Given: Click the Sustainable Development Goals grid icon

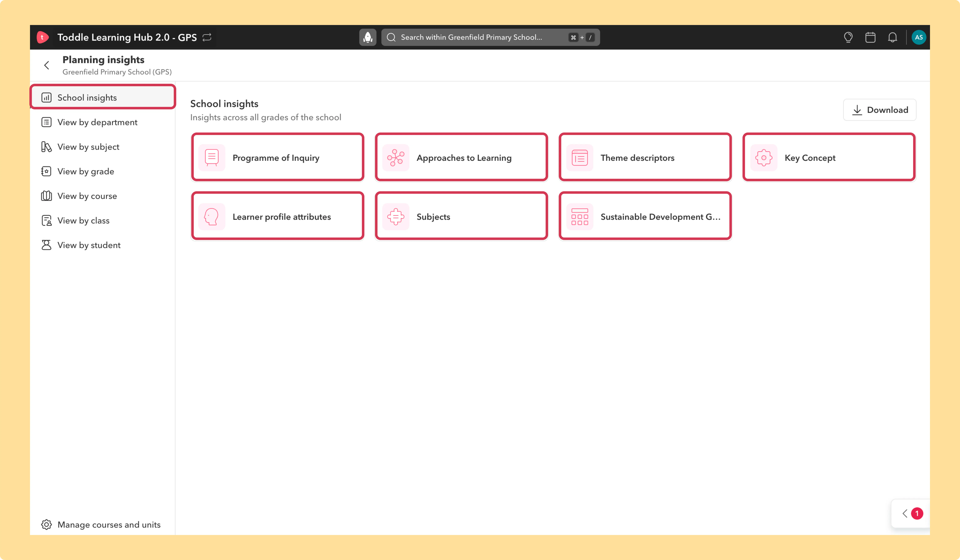Looking at the screenshot, I should [x=580, y=217].
